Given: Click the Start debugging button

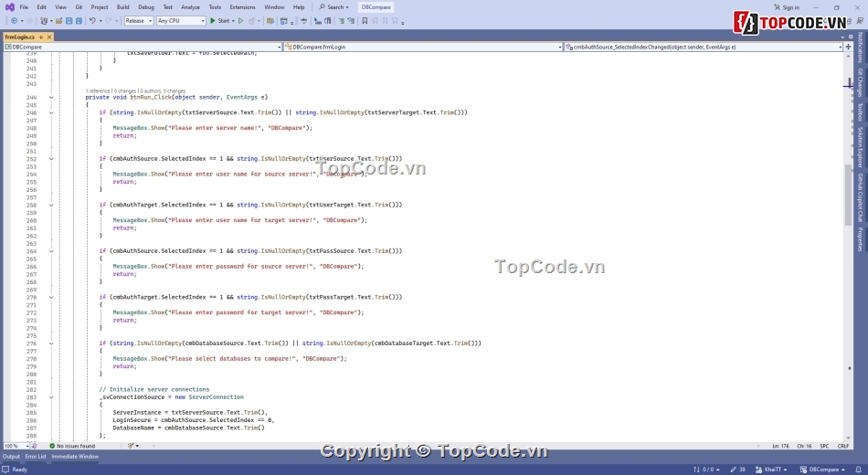Looking at the screenshot, I should pos(220,20).
